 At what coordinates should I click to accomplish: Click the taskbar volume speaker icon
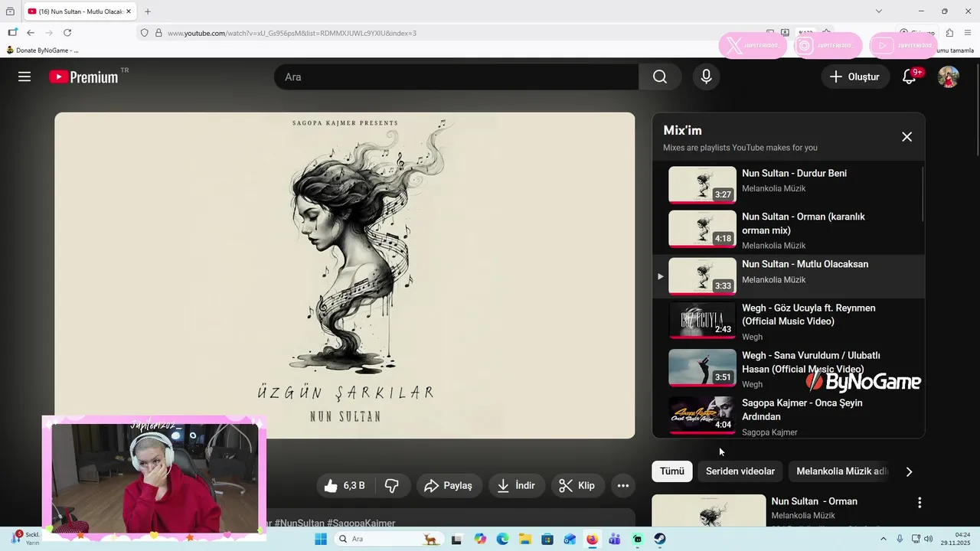tap(928, 539)
